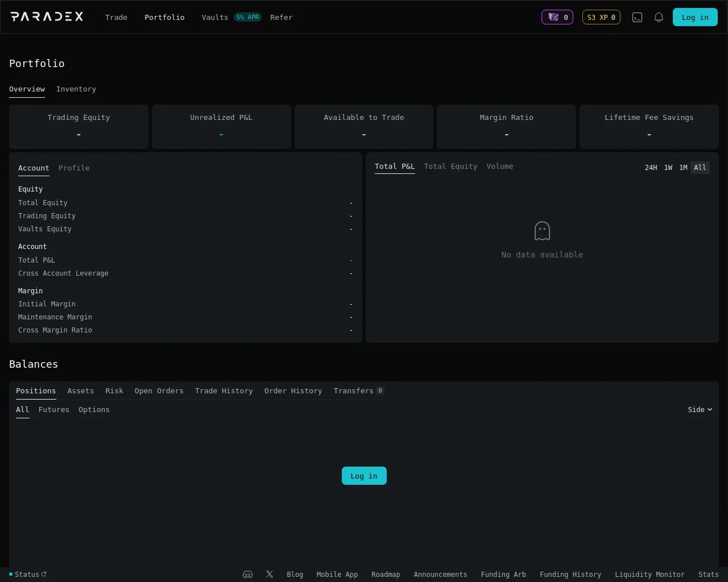Open the notifications bell
This screenshot has height=582, width=728.
[x=659, y=18]
